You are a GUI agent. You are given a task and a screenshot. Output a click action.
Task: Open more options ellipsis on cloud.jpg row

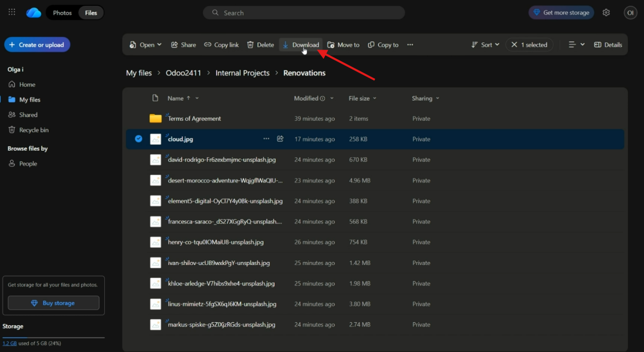pyautogui.click(x=266, y=139)
